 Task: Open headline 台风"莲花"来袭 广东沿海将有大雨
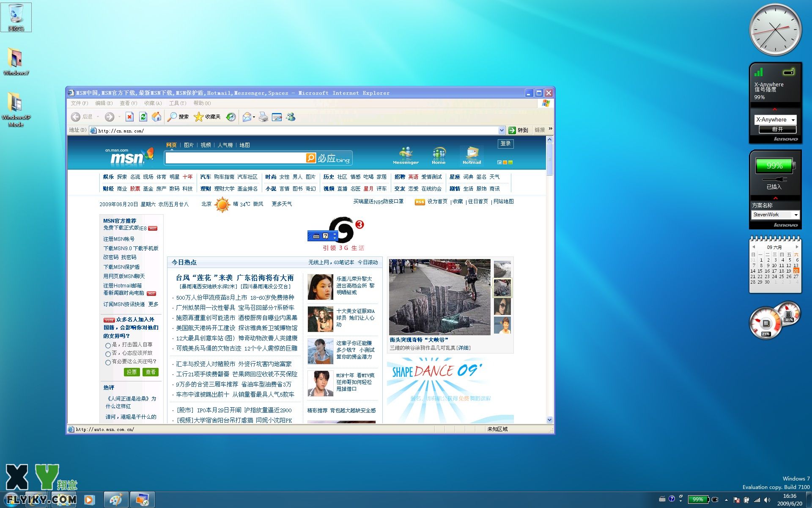coord(235,278)
